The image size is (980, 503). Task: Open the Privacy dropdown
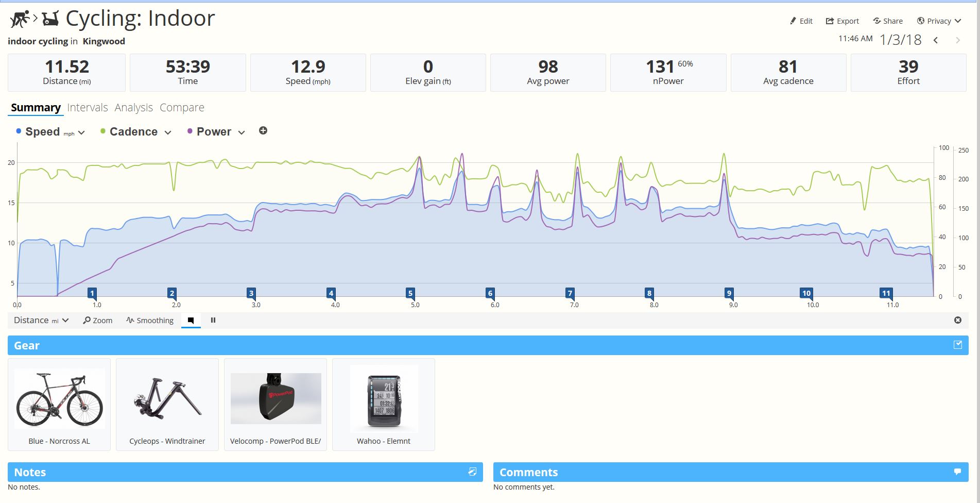pos(939,21)
